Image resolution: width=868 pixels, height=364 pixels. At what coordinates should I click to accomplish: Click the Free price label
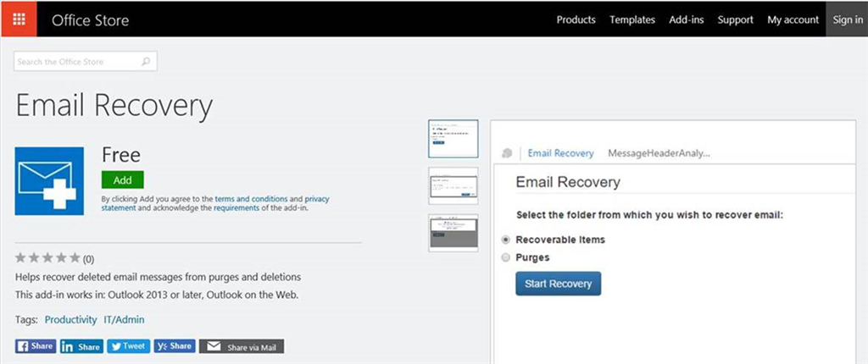(121, 155)
